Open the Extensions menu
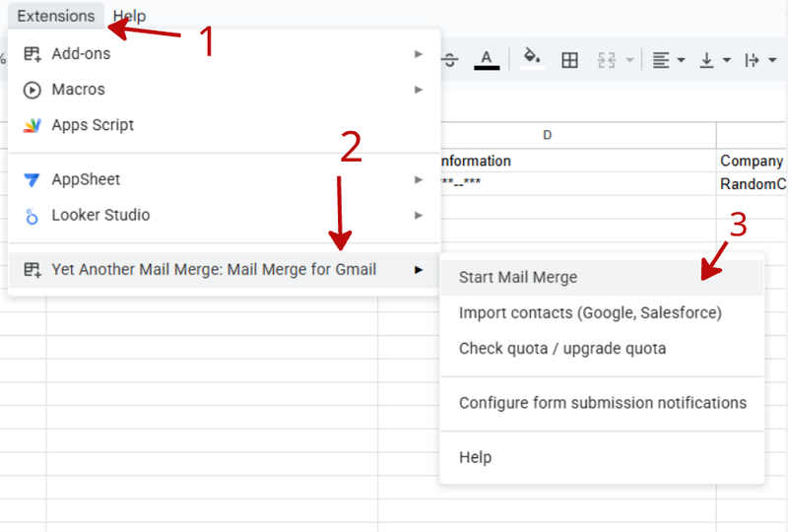Image resolution: width=788 pixels, height=532 pixels. tap(56, 16)
